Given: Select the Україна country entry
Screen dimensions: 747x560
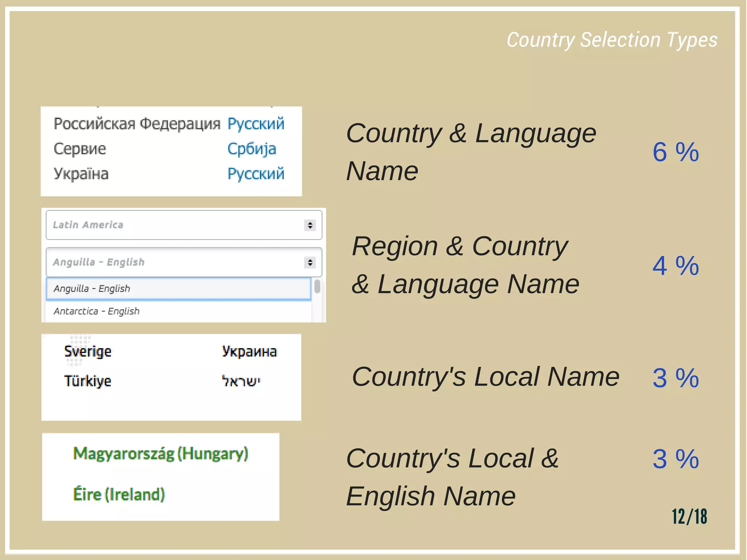Looking at the screenshot, I should pyautogui.click(x=81, y=174).
